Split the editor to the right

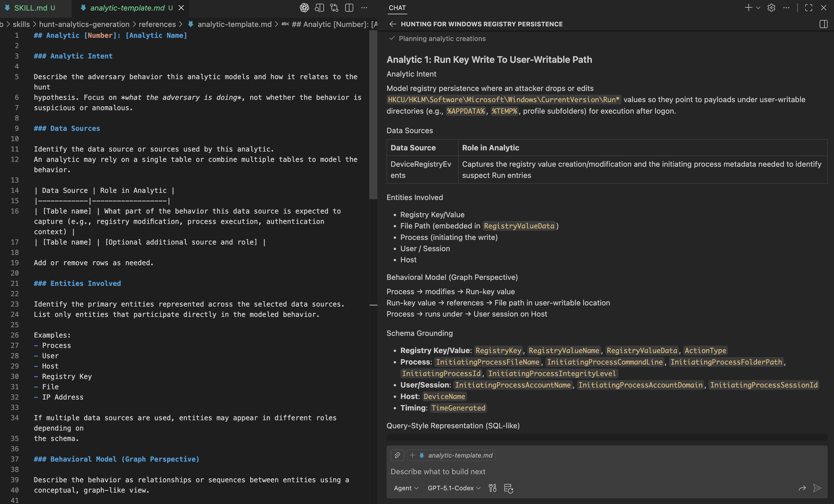coord(349,8)
